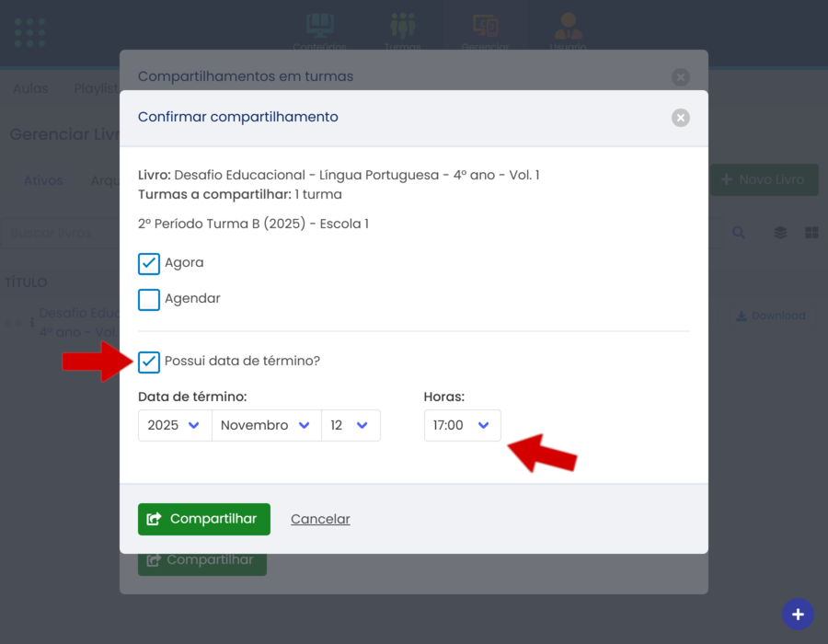
Task: Click the green Compartilhar button in dialog
Action: click(x=204, y=519)
